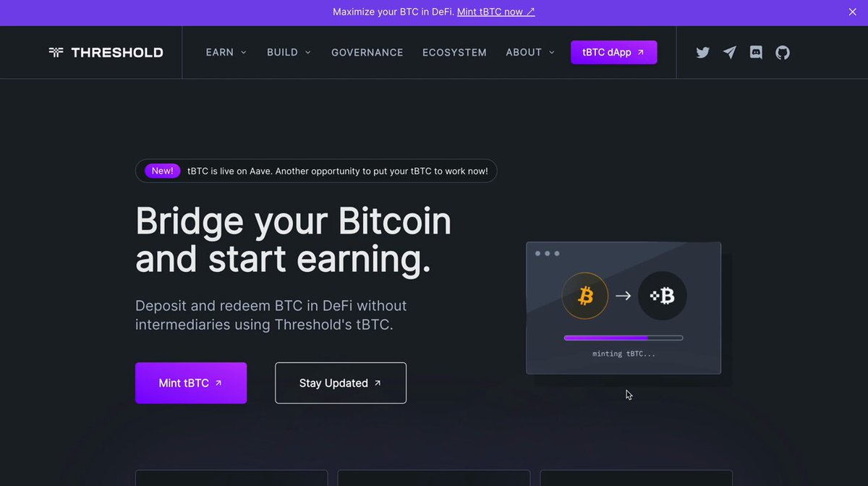Open the Telegram paper-plane icon
This screenshot has height=486, width=868.
click(x=729, y=53)
